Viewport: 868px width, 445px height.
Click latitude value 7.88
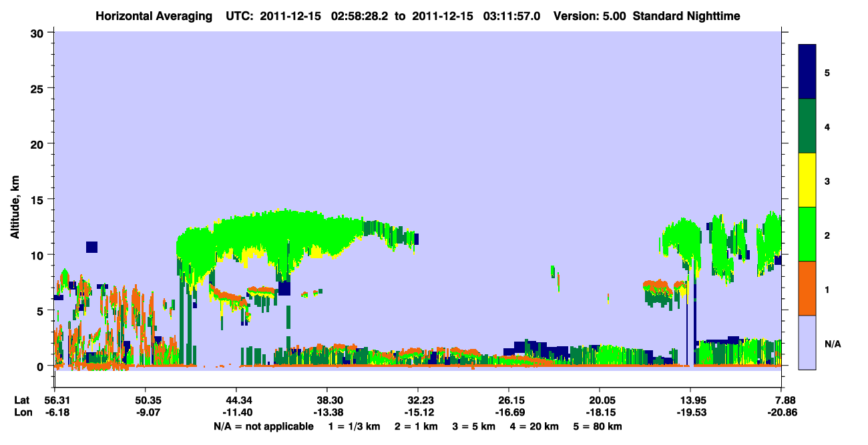(x=782, y=400)
